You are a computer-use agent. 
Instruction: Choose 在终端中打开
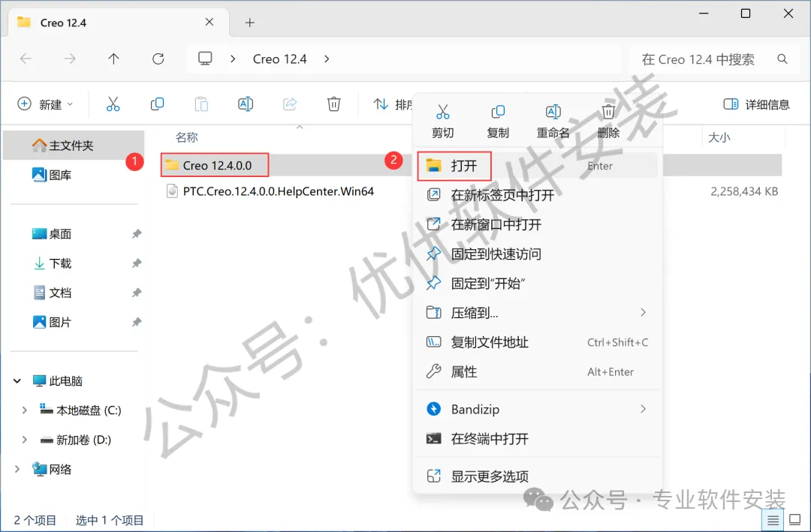(538, 439)
